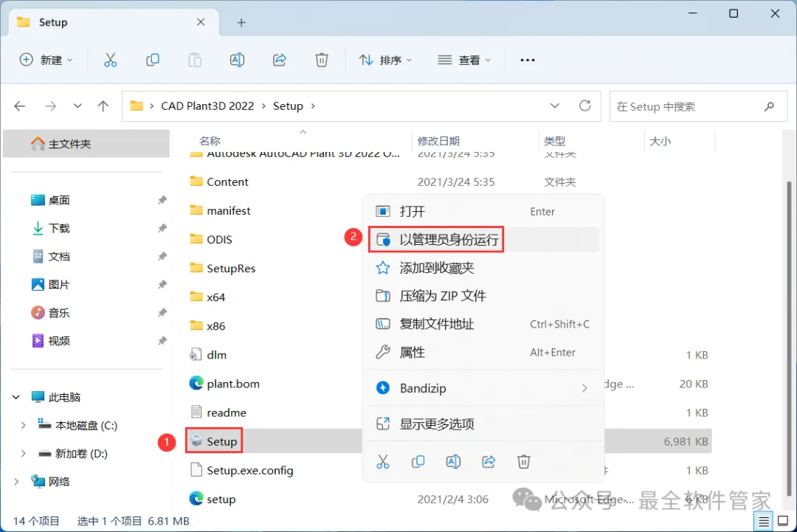Click the pin icon next to 桌面
Image resolution: width=797 pixels, height=532 pixels.
(162, 200)
